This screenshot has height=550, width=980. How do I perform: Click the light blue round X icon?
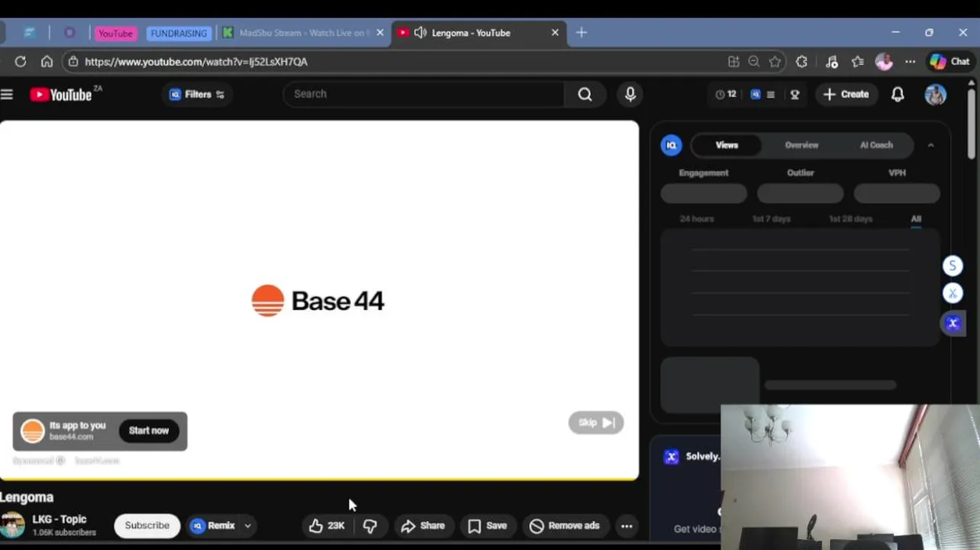point(953,293)
